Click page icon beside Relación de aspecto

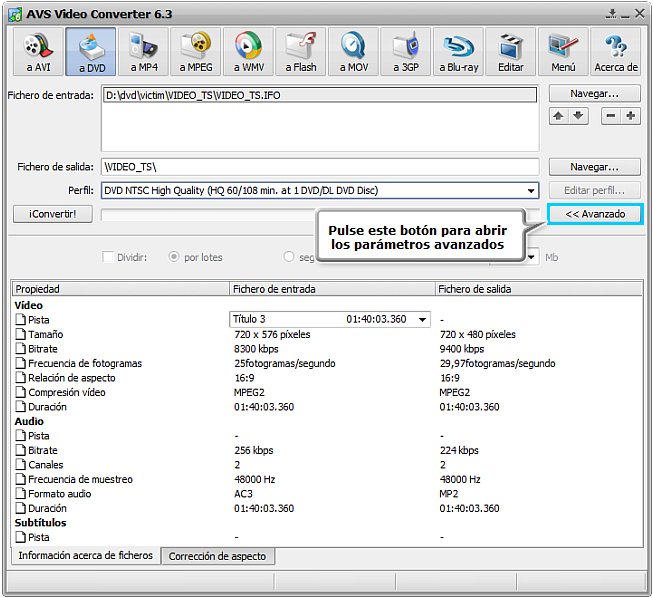[20, 377]
